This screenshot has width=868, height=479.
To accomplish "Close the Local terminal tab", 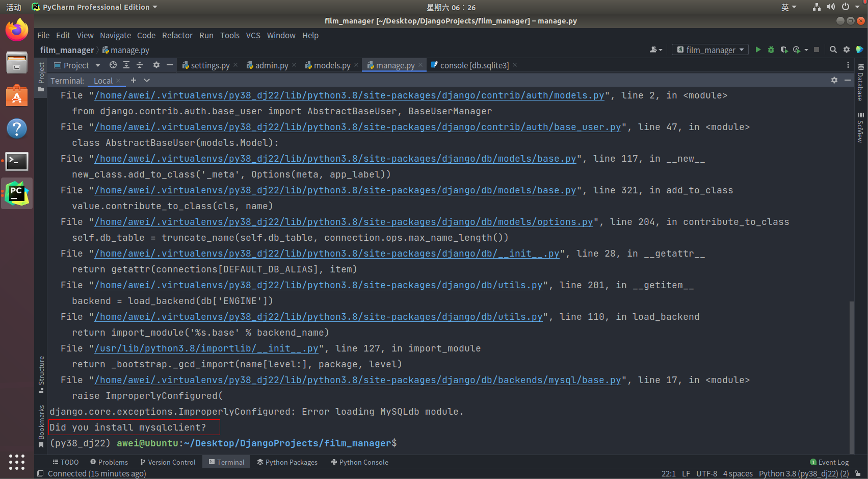I will [118, 81].
